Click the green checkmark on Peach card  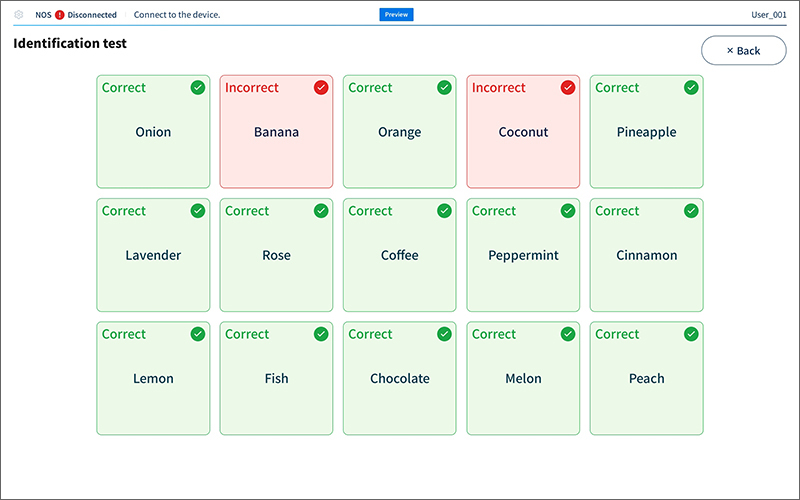[x=691, y=334]
